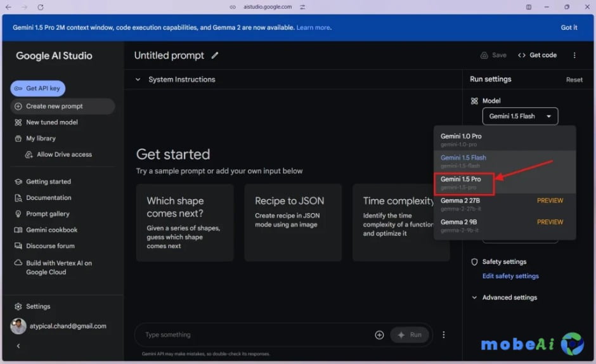Click the pencil icon to rename Untitled prompt
Screen dimensions: 596x364
point(215,56)
